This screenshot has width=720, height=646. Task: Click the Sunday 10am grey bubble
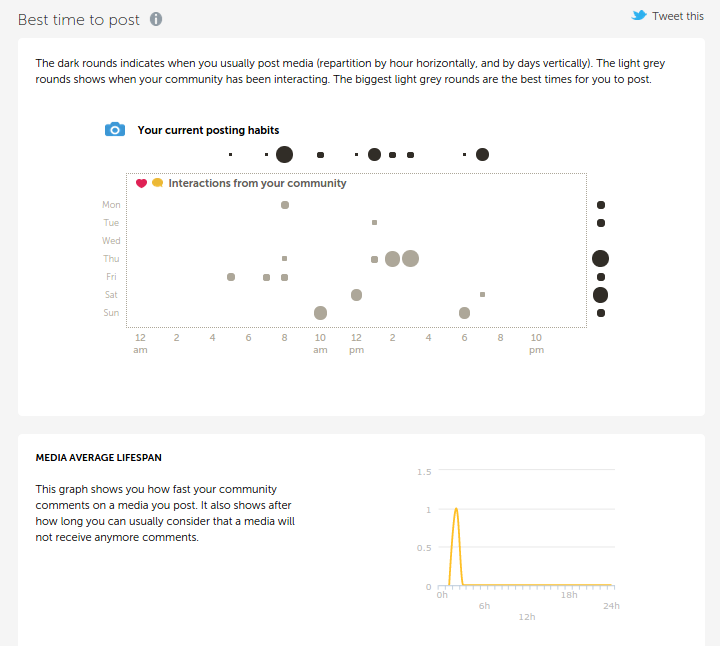tap(320, 313)
